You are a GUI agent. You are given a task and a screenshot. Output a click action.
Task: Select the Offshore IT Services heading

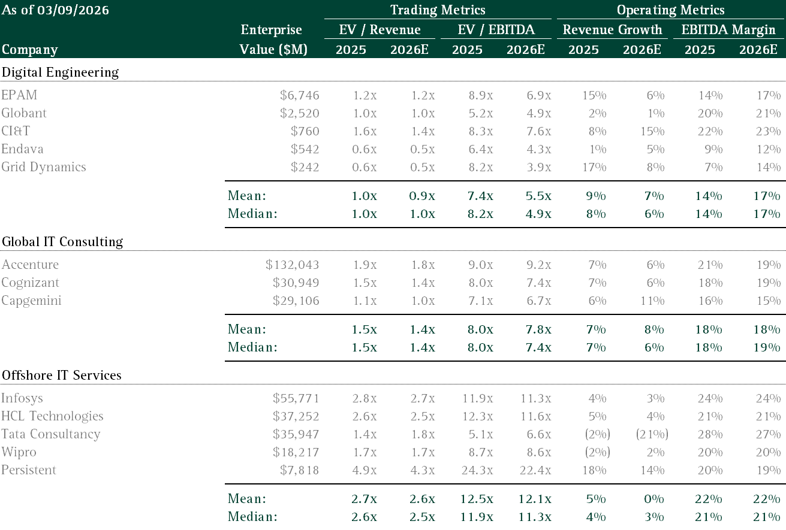point(62,375)
